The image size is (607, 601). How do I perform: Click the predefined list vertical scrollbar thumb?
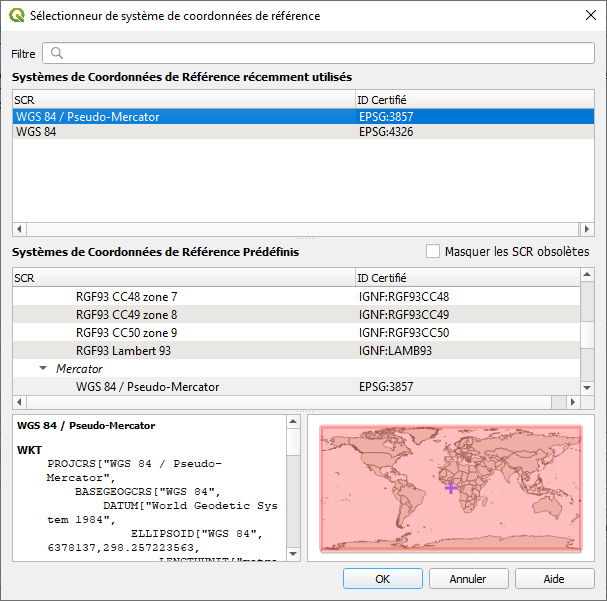tap(587, 335)
